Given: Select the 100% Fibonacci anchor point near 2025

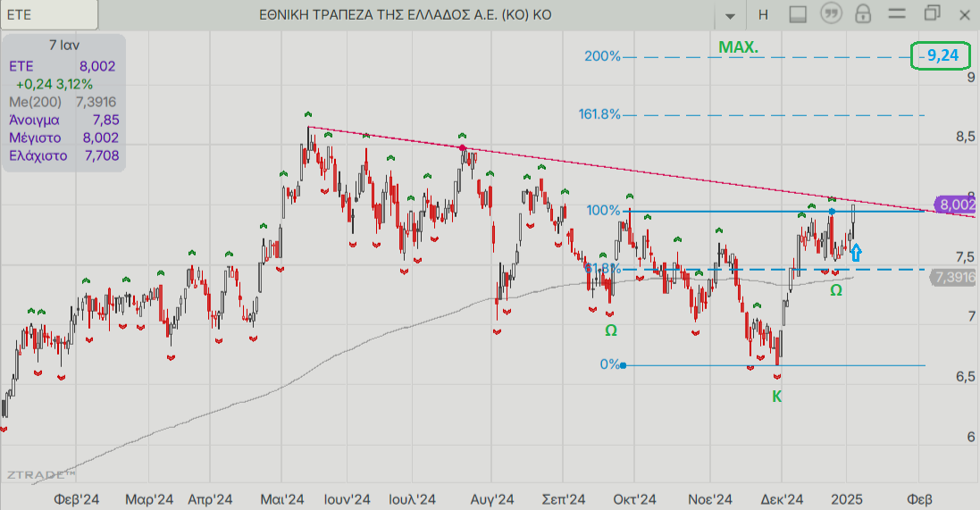Looking at the screenshot, I should point(832,212).
